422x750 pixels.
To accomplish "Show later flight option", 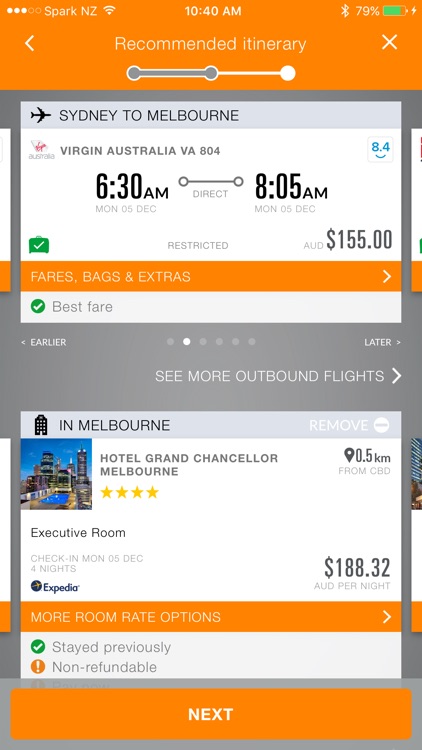I will [x=382, y=342].
